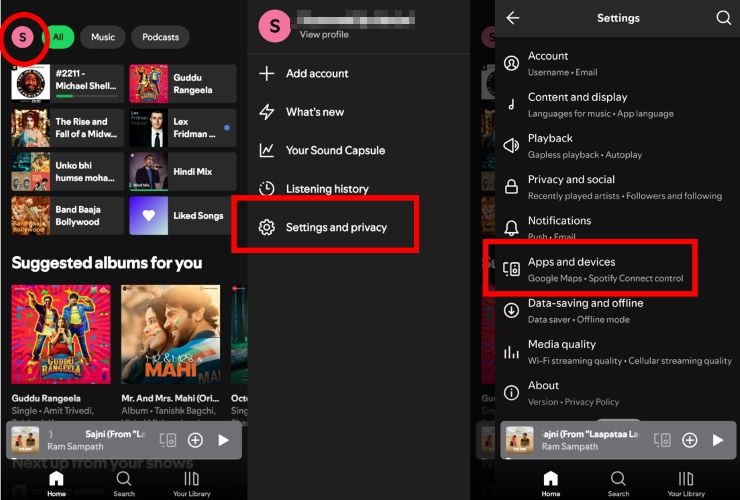Open Media quality settings
Image resolution: width=740 pixels, height=500 pixels.
tap(617, 351)
